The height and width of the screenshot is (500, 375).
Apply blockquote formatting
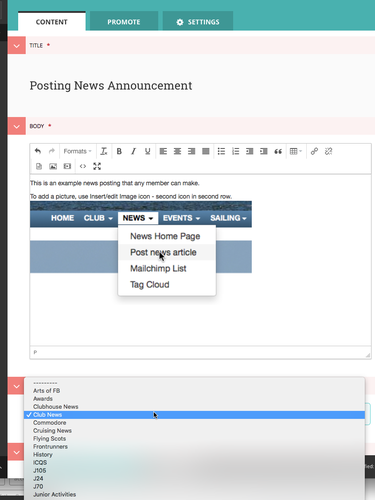[x=278, y=151]
